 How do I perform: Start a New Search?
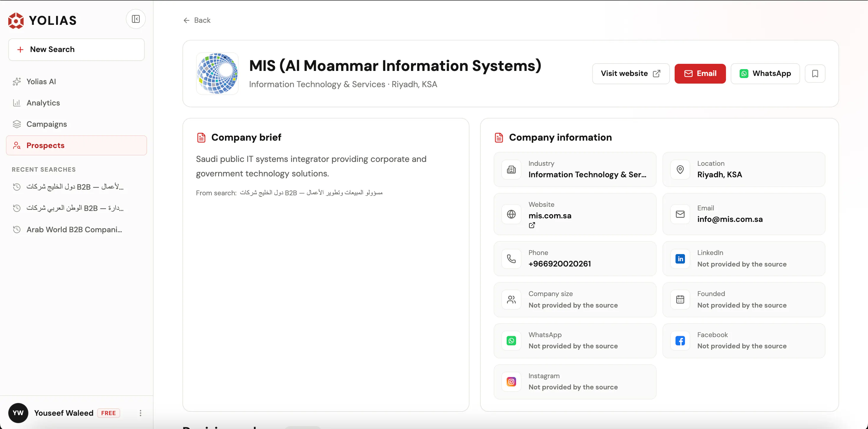coord(76,50)
